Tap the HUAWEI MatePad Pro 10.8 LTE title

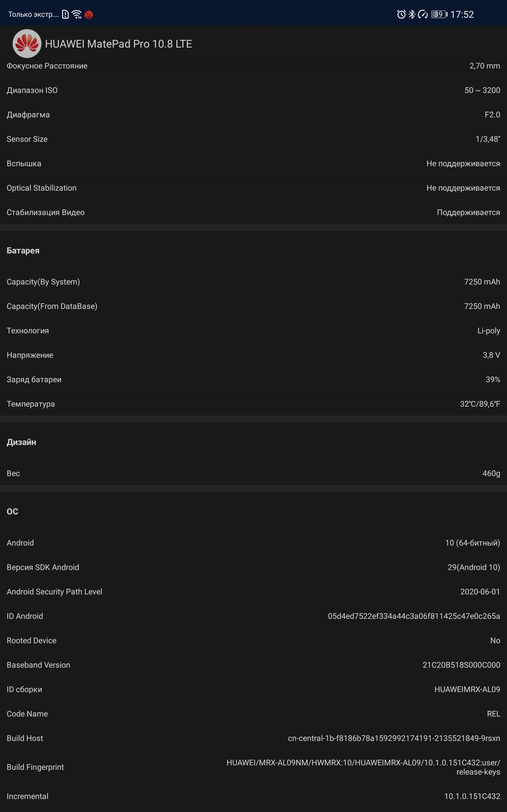point(119,44)
